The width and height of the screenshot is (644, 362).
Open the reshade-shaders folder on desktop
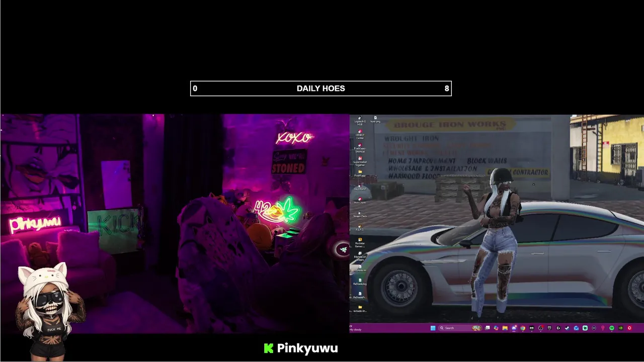click(x=360, y=308)
